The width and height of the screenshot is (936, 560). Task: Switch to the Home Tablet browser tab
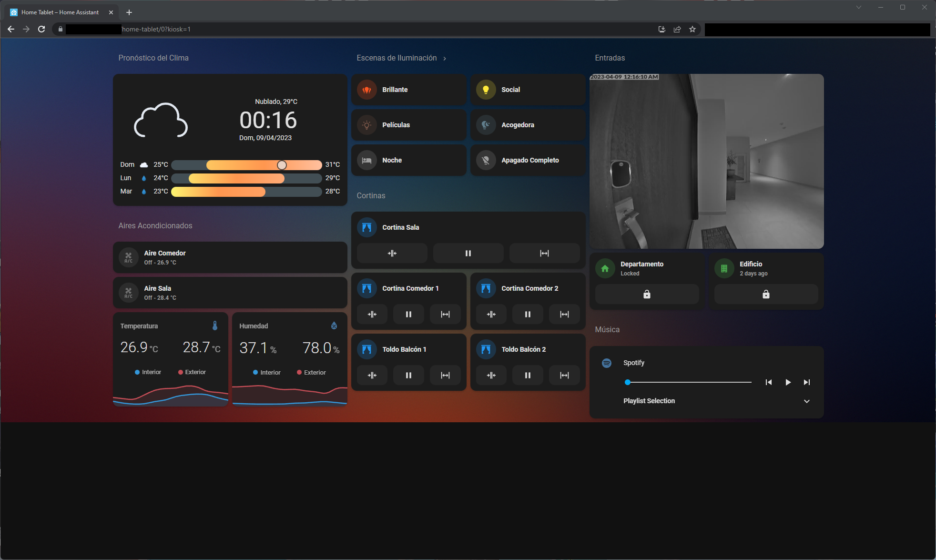pos(57,12)
